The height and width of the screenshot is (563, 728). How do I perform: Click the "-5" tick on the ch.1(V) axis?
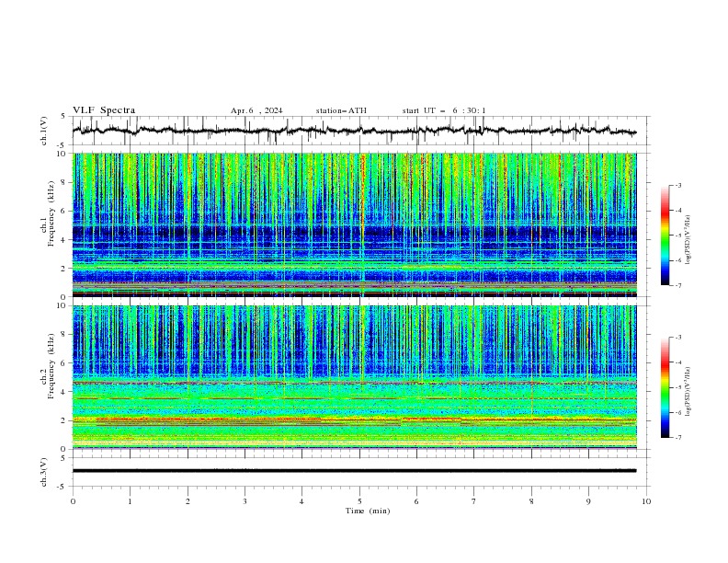(x=62, y=145)
